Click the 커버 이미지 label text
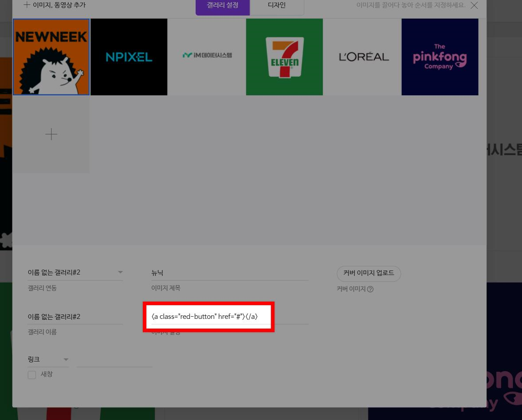The width and height of the screenshot is (522, 420). [351, 289]
